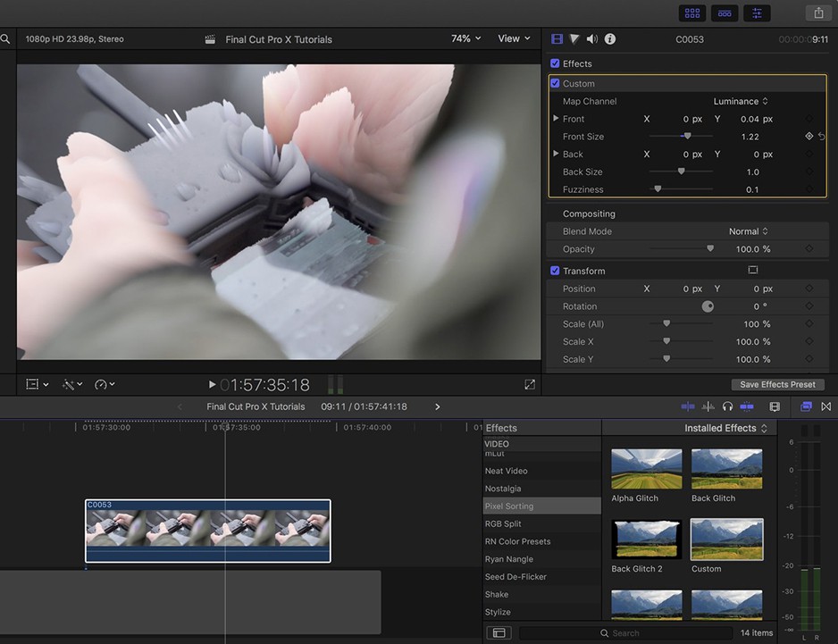The image size is (838, 644).
Task: Click the Opacity slider handle
Action: click(710, 249)
